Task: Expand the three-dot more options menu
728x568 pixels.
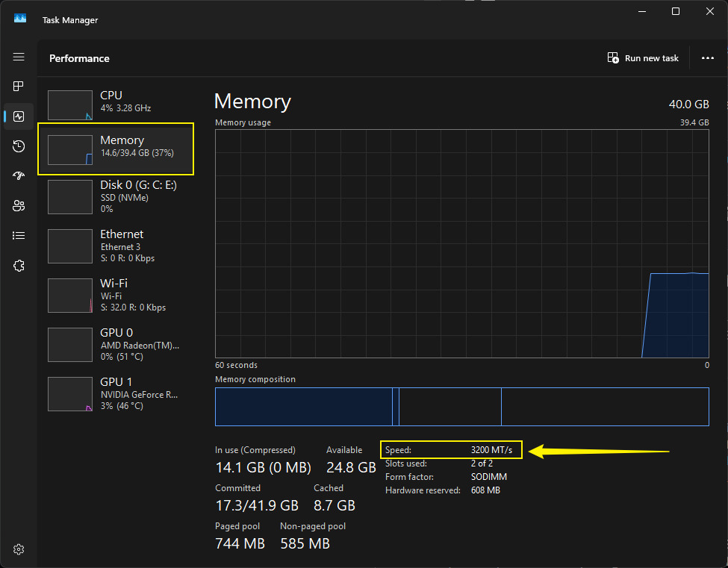Action: (707, 58)
